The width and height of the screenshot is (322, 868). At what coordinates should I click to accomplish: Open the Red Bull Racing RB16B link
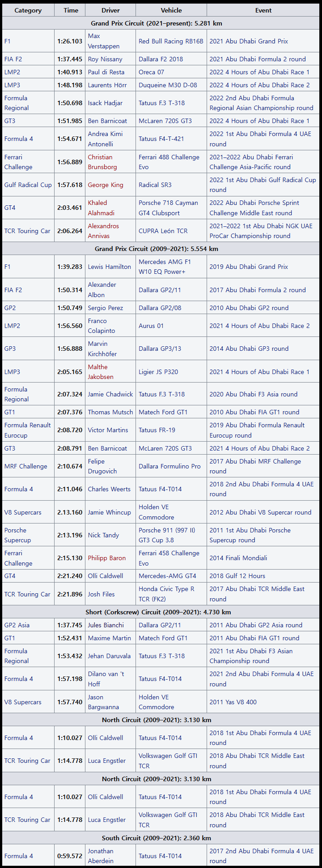[x=171, y=41]
